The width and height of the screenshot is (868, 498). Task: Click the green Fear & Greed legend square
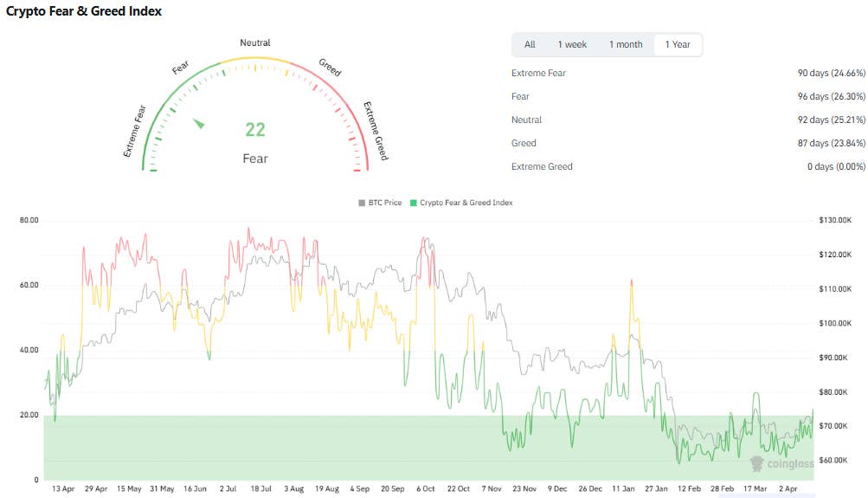point(414,203)
